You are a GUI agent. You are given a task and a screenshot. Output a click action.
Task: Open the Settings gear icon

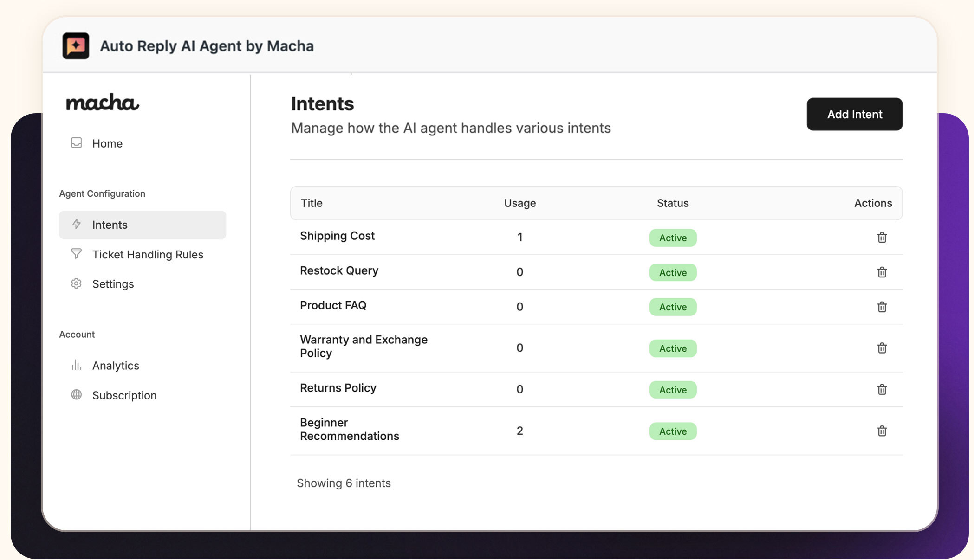pos(76,283)
